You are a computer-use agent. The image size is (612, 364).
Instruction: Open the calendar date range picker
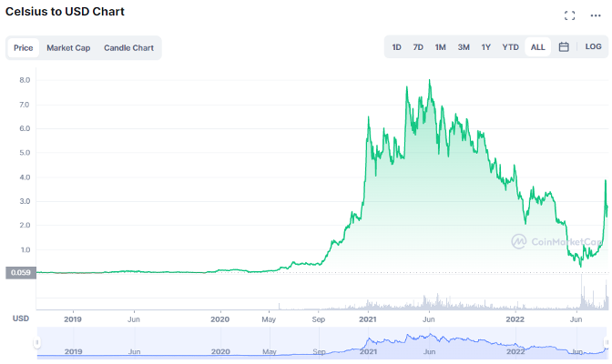(x=563, y=47)
